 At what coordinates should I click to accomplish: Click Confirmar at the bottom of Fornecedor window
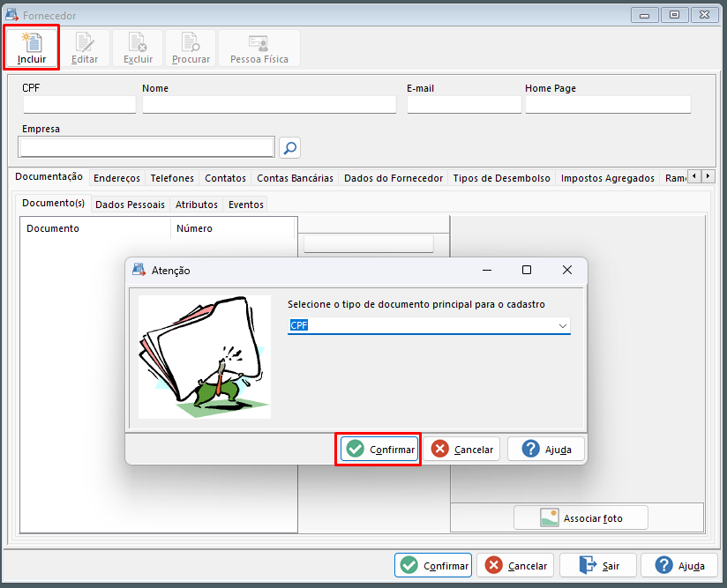(x=433, y=565)
